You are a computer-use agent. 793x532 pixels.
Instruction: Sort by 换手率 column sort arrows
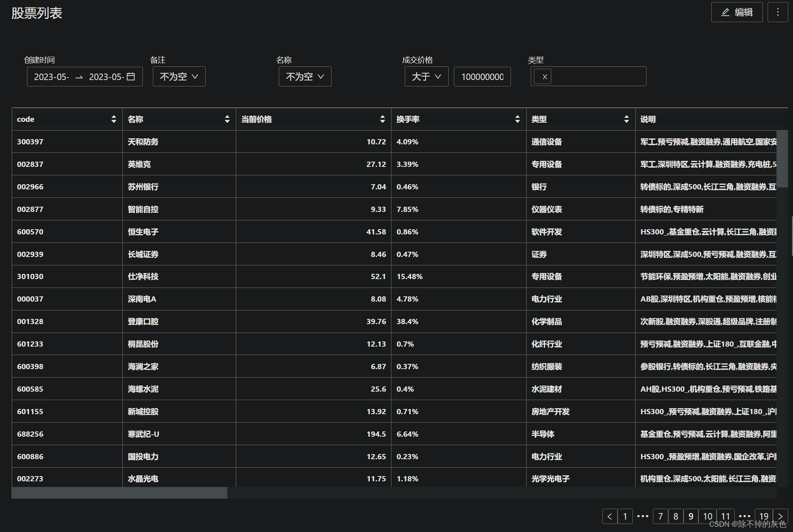[x=517, y=119]
